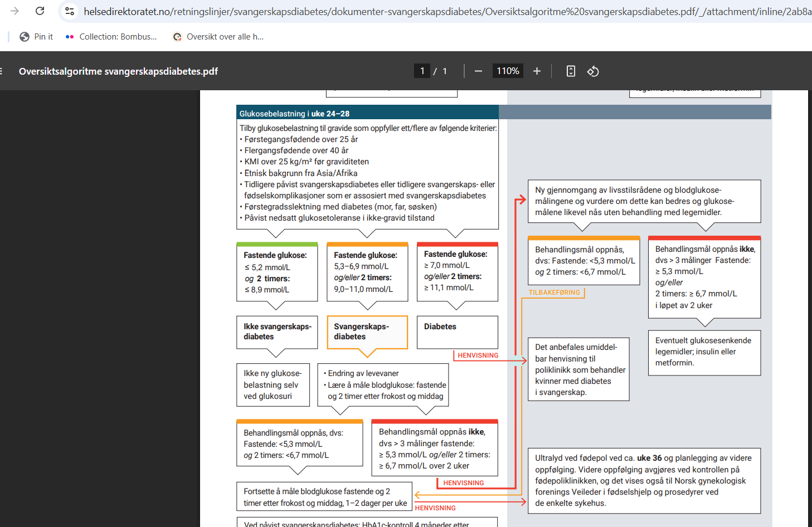Click the Svangerskapsdiabetes box in flowchart
The image size is (812, 527).
pos(367,332)
